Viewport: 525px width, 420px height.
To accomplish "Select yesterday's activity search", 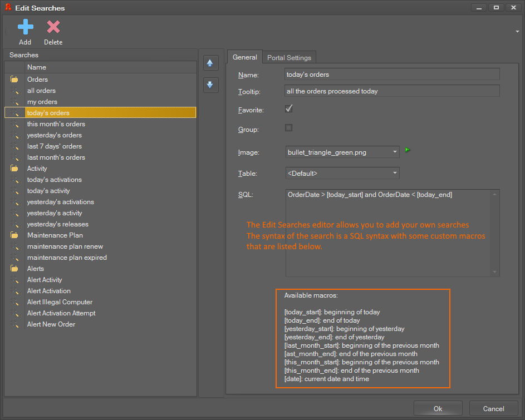I will click(100, 213).
